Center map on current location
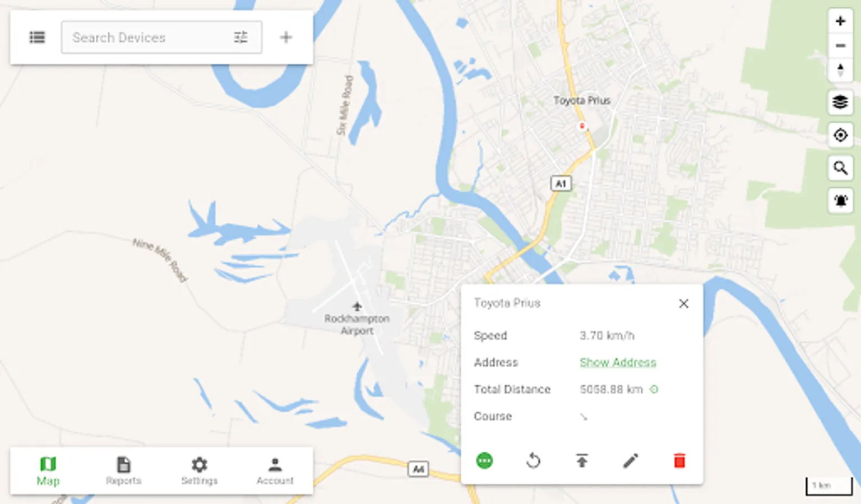This screenshot has width=861, height=504. pyautogui.click(x=840, y=135)
